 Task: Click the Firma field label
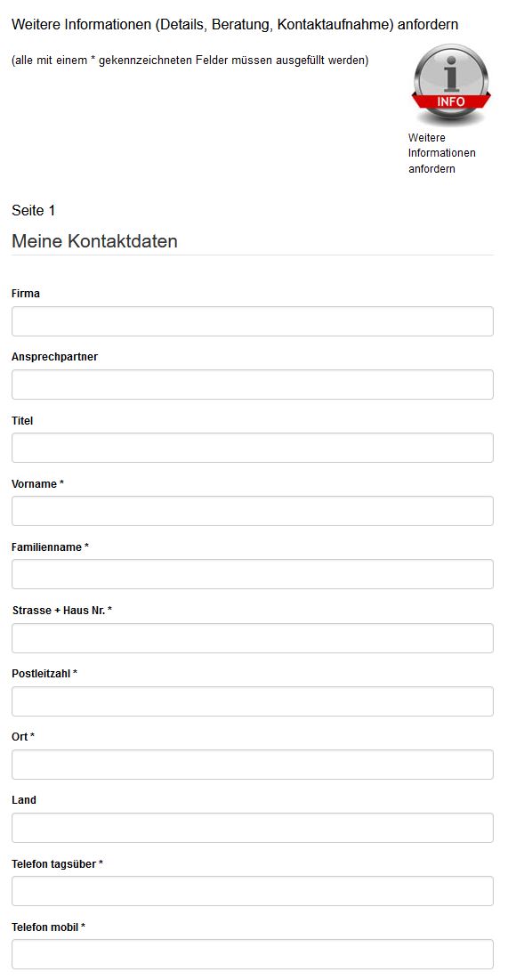26,293
